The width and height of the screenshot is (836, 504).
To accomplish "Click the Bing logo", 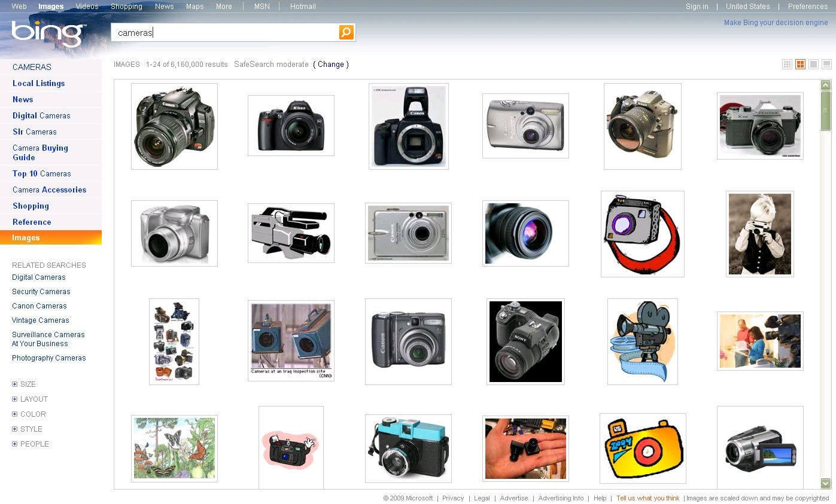I will 49,33.
